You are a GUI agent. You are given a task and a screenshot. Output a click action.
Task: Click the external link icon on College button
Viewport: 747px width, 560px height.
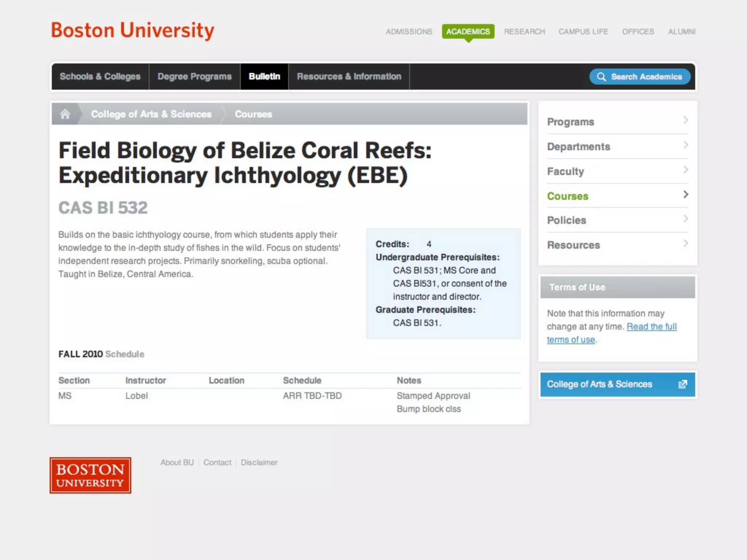682,384
